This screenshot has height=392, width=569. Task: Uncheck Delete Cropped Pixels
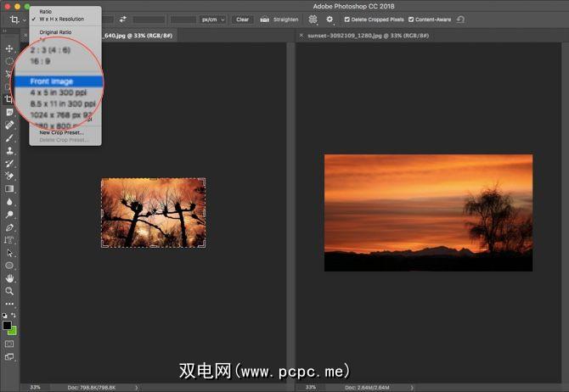click(x=346, y=19)
